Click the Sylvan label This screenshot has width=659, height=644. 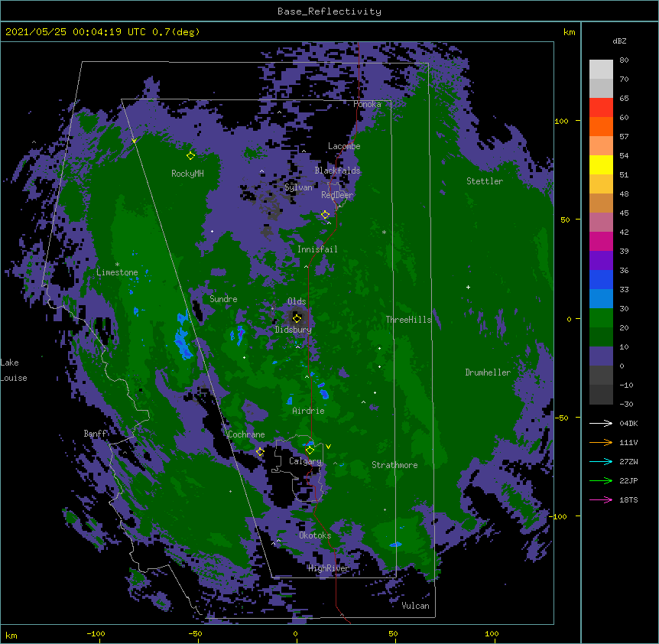298,187
